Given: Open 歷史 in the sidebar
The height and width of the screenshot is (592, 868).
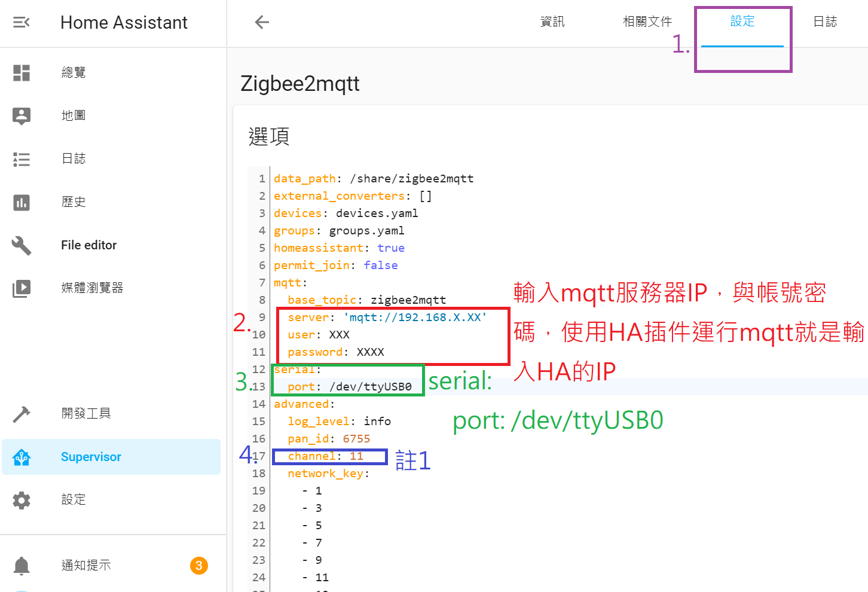Looking at the screenshot, I should click(x=74, y=202).
